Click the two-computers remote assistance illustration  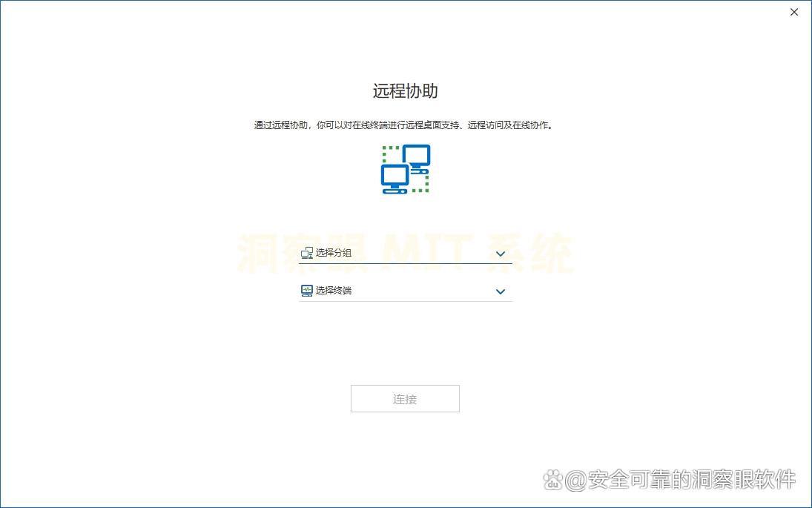pos(406,169)
